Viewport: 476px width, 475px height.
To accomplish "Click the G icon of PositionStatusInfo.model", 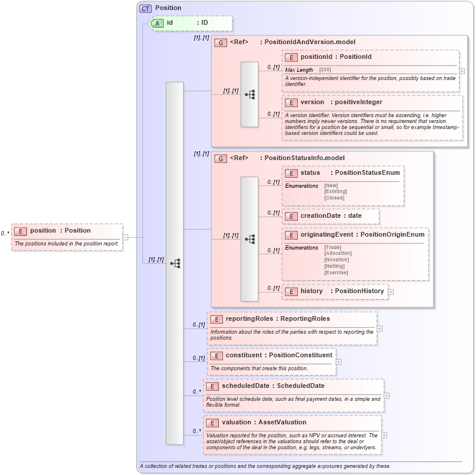I will (221, 158).
